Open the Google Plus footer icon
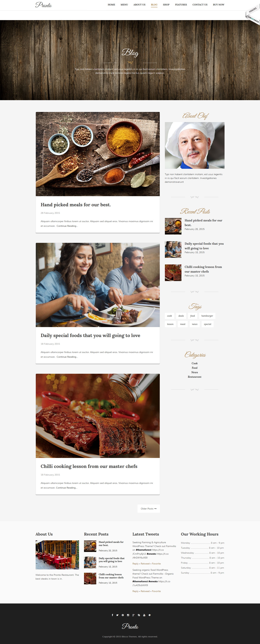This screenshot has width=260, height=644. (134, 615)
